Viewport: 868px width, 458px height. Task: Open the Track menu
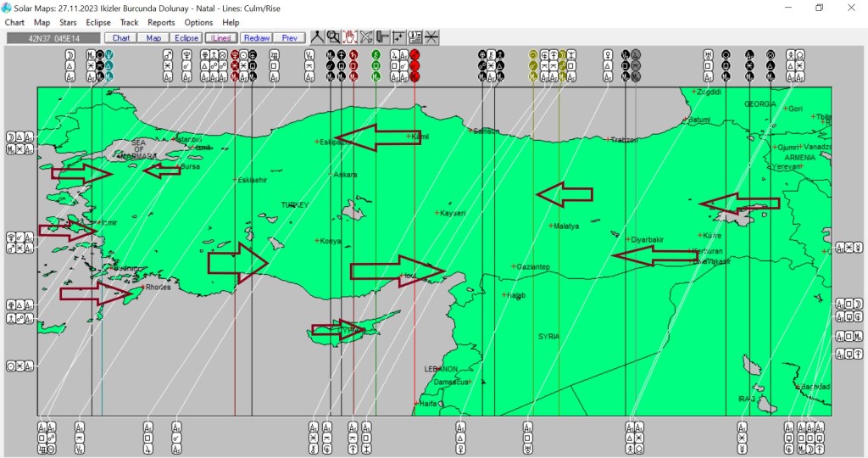pyautogui.click(x=129, y=23)
